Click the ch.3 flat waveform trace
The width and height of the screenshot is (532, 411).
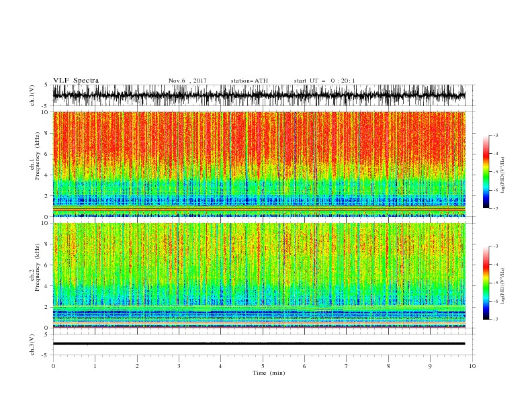tap(259, 344)
